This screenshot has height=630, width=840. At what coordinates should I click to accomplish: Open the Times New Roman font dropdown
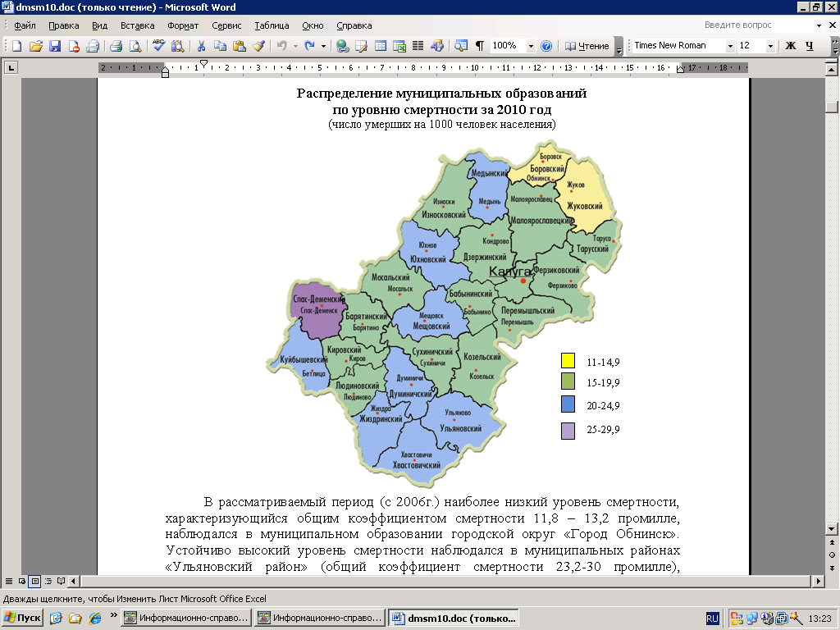point(729,46)
